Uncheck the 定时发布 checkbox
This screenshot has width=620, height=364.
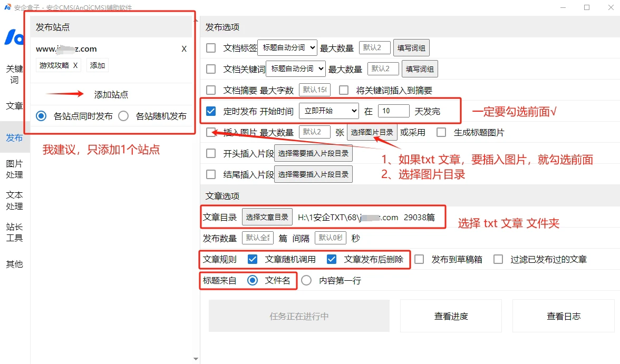[211, 111]
